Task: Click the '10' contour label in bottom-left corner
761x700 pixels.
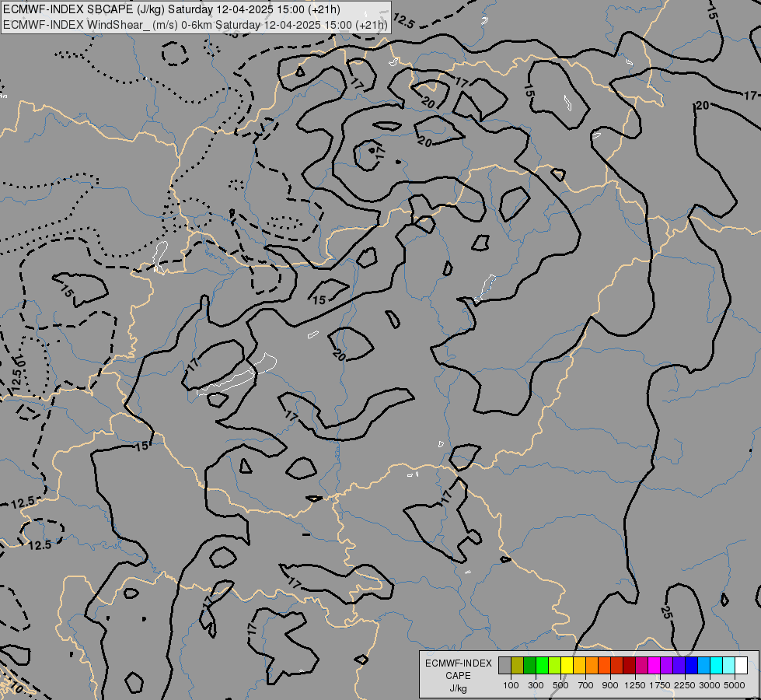Action: tap(16, 688)
